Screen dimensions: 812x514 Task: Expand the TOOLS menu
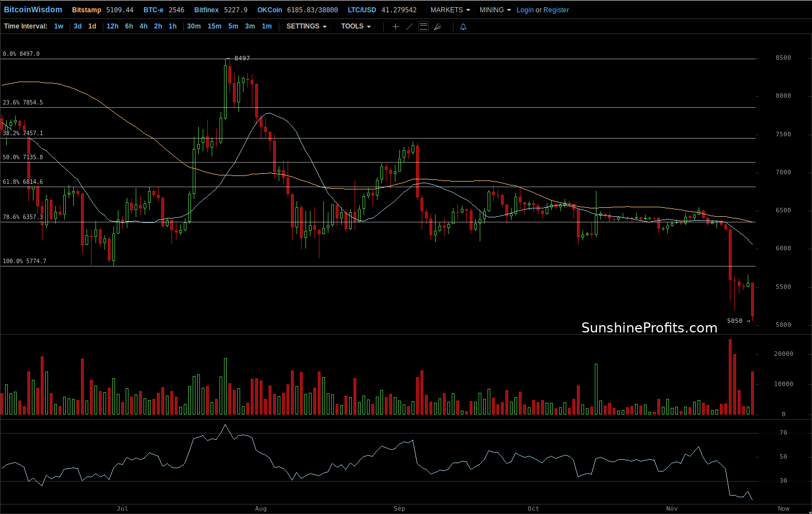tap(356, 26)
